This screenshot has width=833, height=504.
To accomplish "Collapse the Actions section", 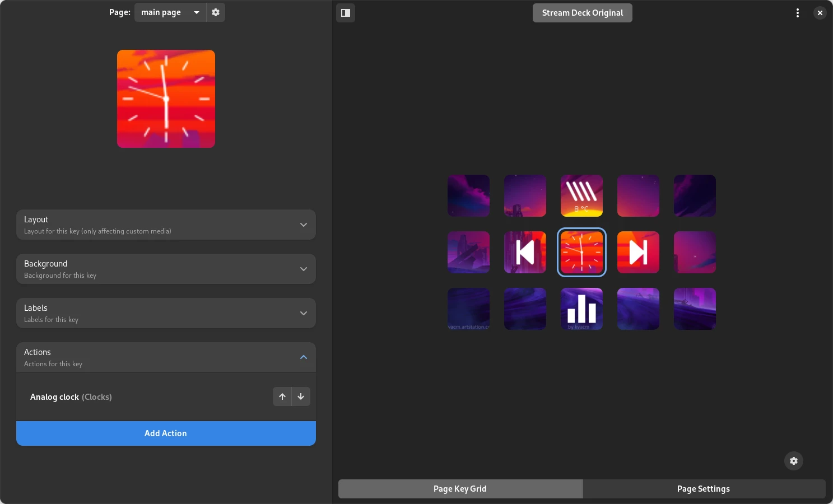I will pyautogui.click(x=166, y=357).
